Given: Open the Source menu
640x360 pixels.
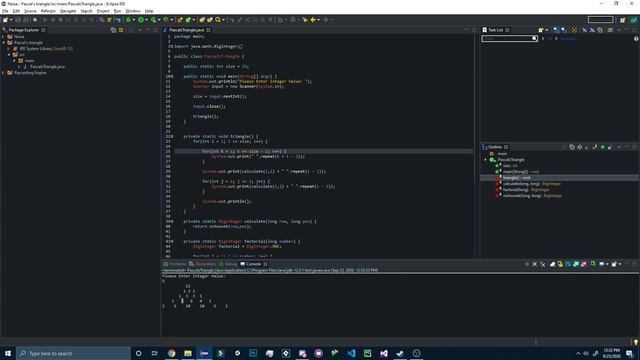Looking at the screenshot, I should click(x=30, y=11).
